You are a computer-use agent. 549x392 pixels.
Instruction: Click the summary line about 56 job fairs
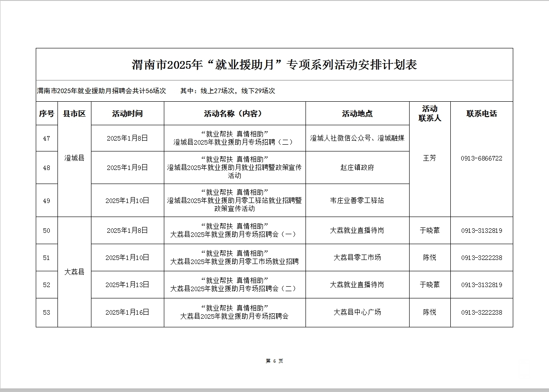coord(156,91)
